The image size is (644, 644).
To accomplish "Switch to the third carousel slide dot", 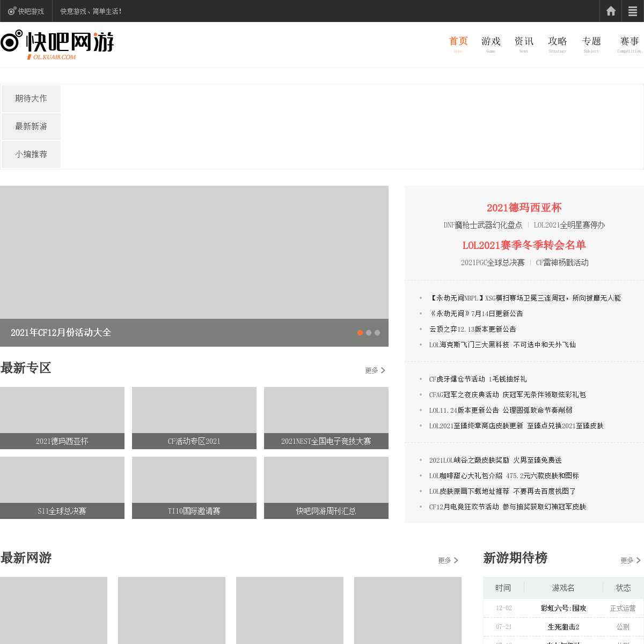I will [377, 333].
